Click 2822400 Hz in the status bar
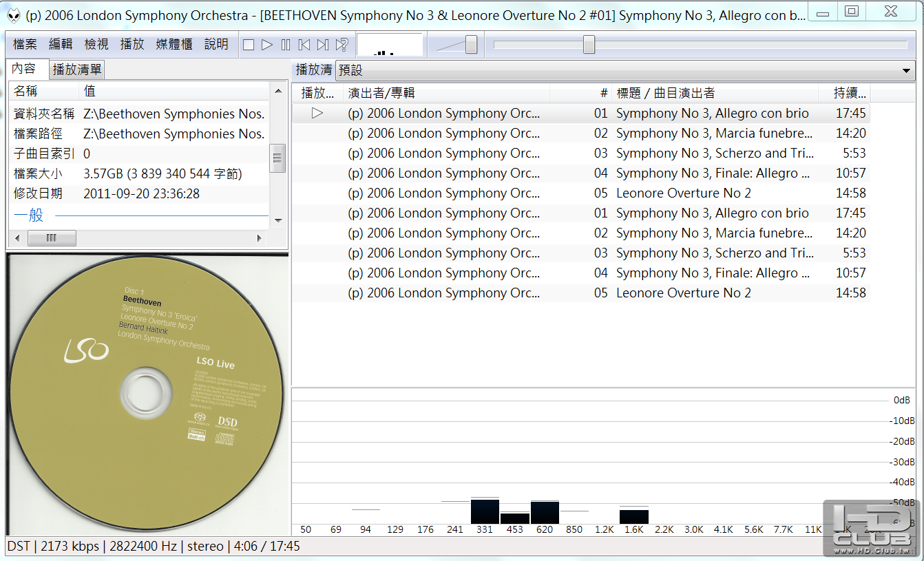This screenshot has height=561, width=924. 143,547
